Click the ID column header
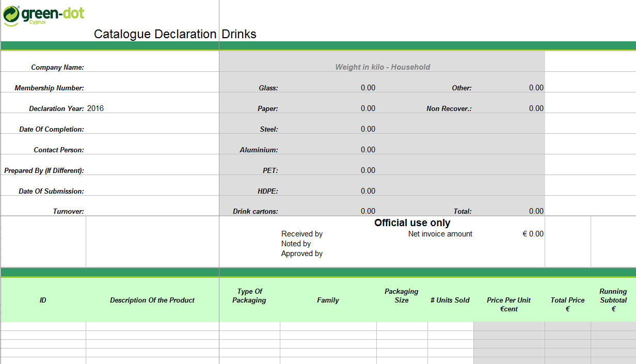 pyautogui.click(x=43, y=300)
